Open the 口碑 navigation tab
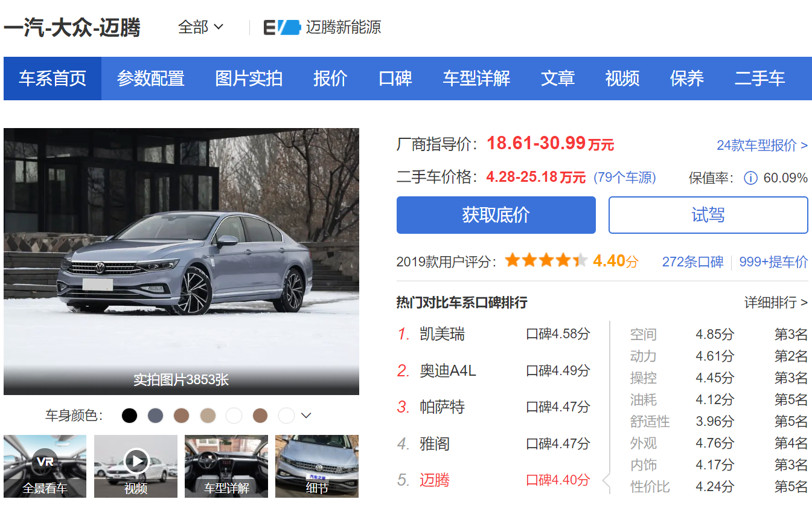812x505 pixels. (395, 79)
